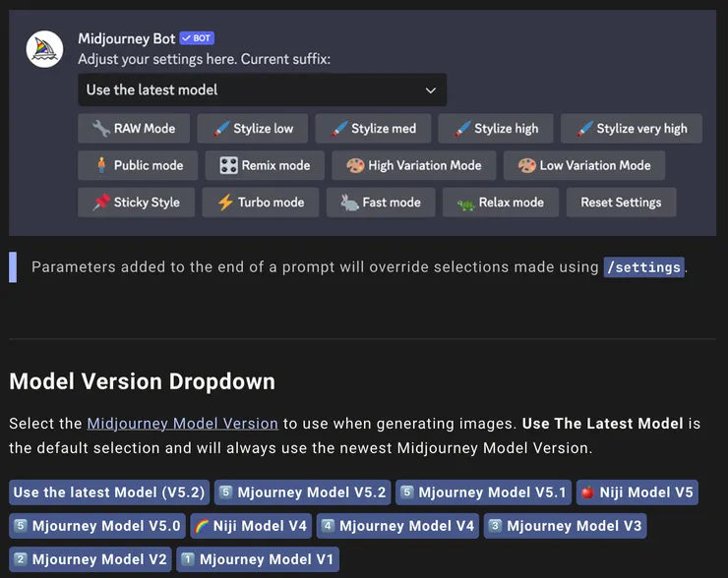Switch to Relax mode

(501, 202)
